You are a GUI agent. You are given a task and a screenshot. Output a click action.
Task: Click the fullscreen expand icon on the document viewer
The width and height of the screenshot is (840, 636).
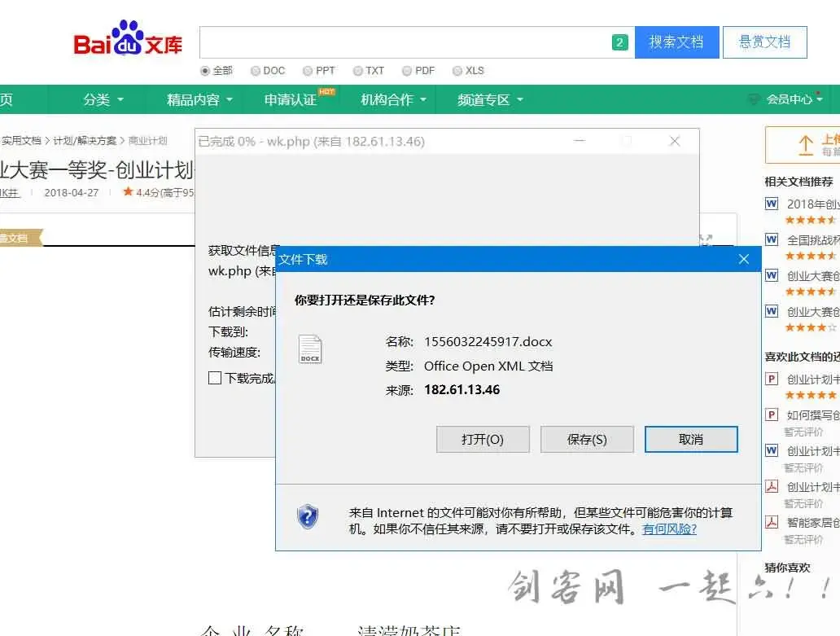(706, 239)
